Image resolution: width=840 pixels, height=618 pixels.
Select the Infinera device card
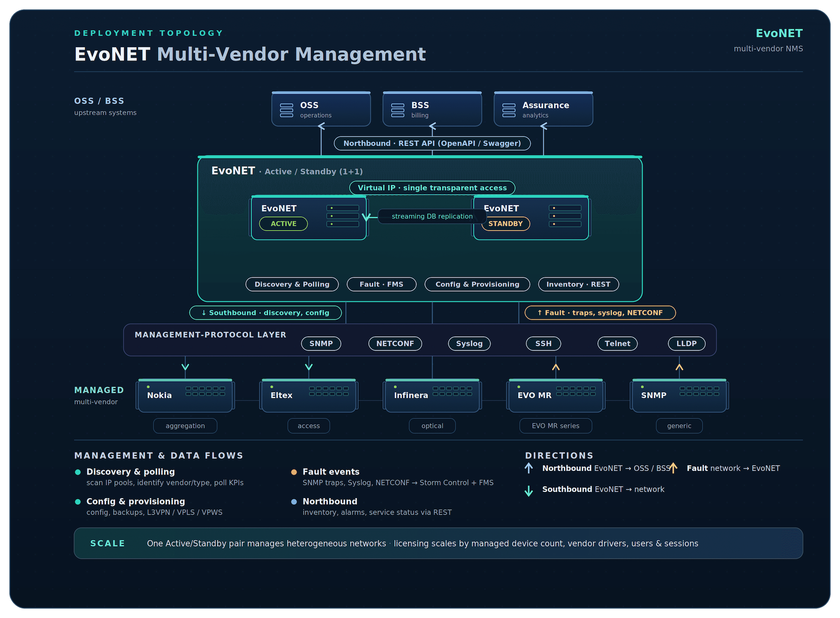click(432, 396)
